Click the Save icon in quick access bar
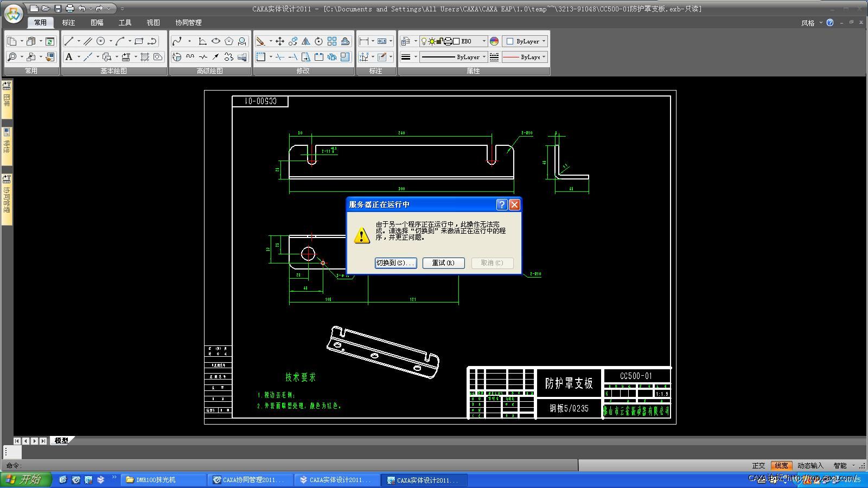868x488 pixels. coord(58,9)
